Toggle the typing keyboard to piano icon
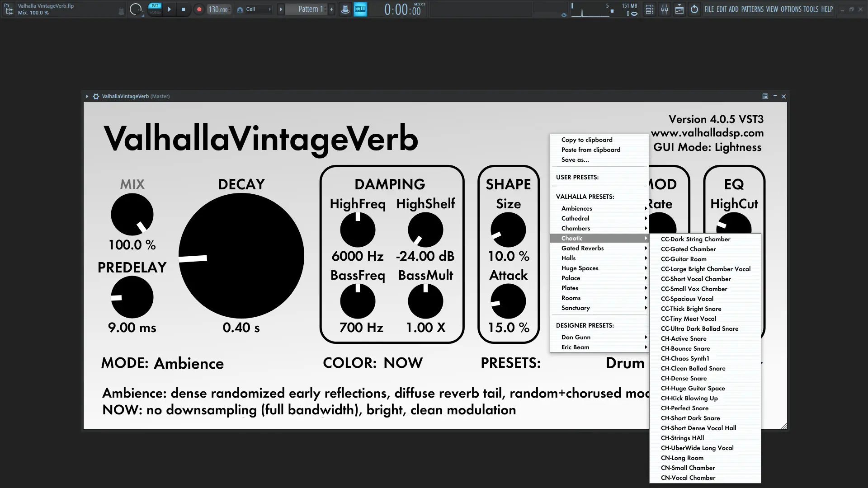 click(x=360, y=9)
